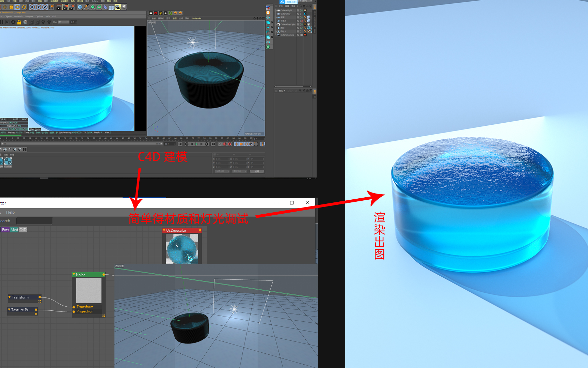Switch to the Med node filter tab
Screen dimensions: 588x368
(14, 230)
